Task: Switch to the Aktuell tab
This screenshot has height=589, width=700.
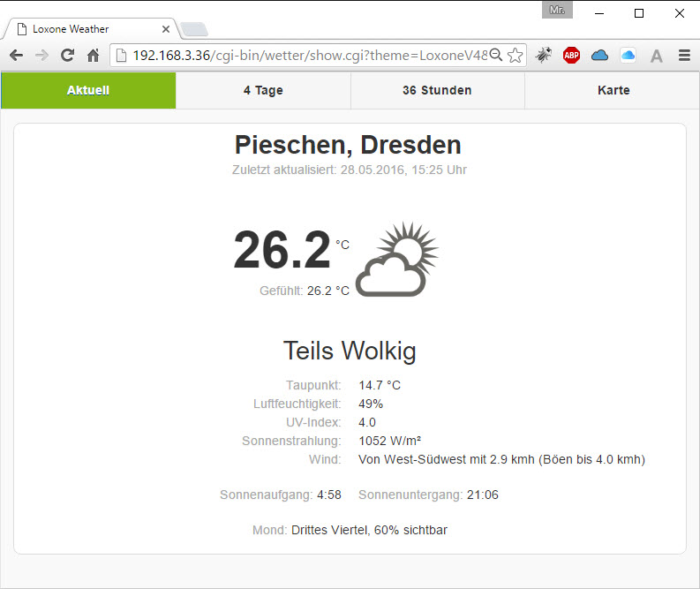Action: point(88,90)
